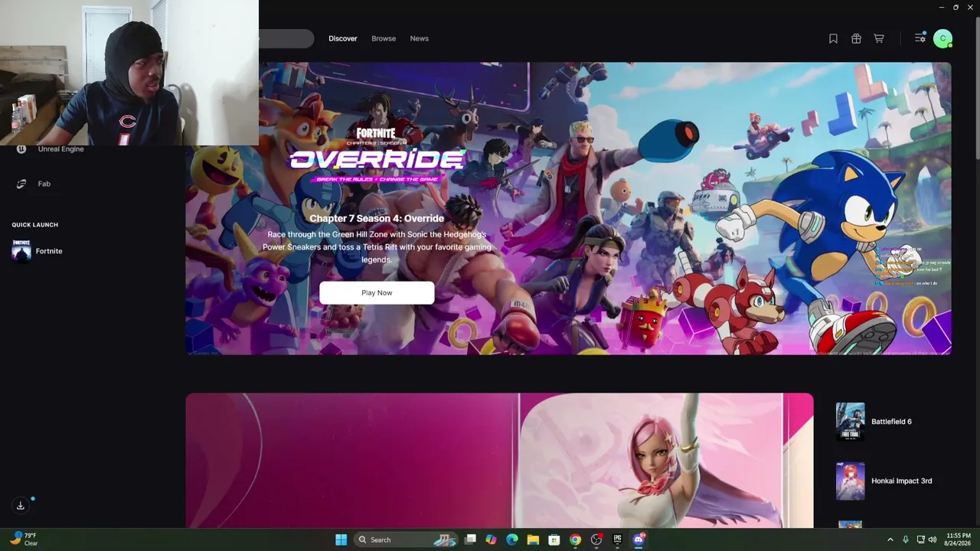This screenshot has width=980, height=551.
Task: Open the gift redeem icon
Action: click(x=856, y=38)
